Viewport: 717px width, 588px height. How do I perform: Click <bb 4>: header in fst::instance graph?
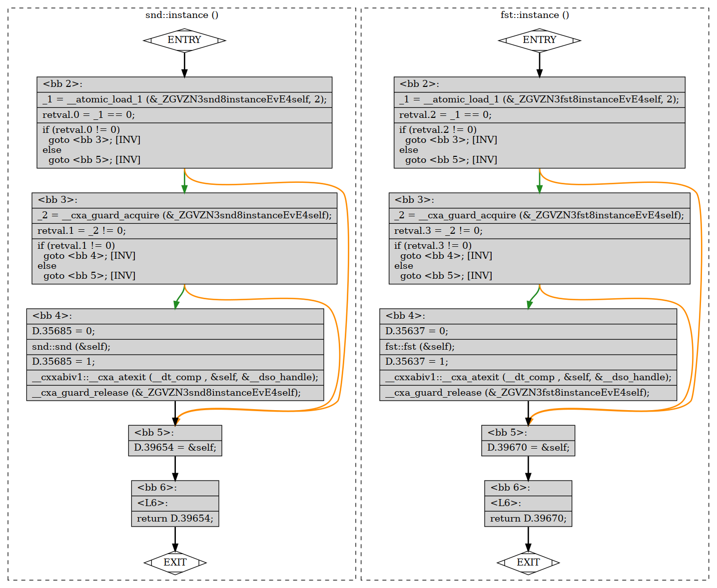pos(528,316)
